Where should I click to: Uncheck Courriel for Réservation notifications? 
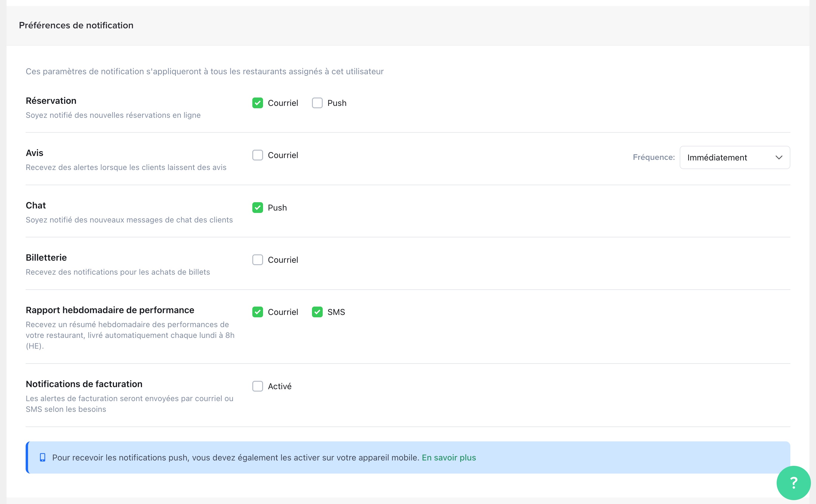pyautogui.click(x=257, y=103)
